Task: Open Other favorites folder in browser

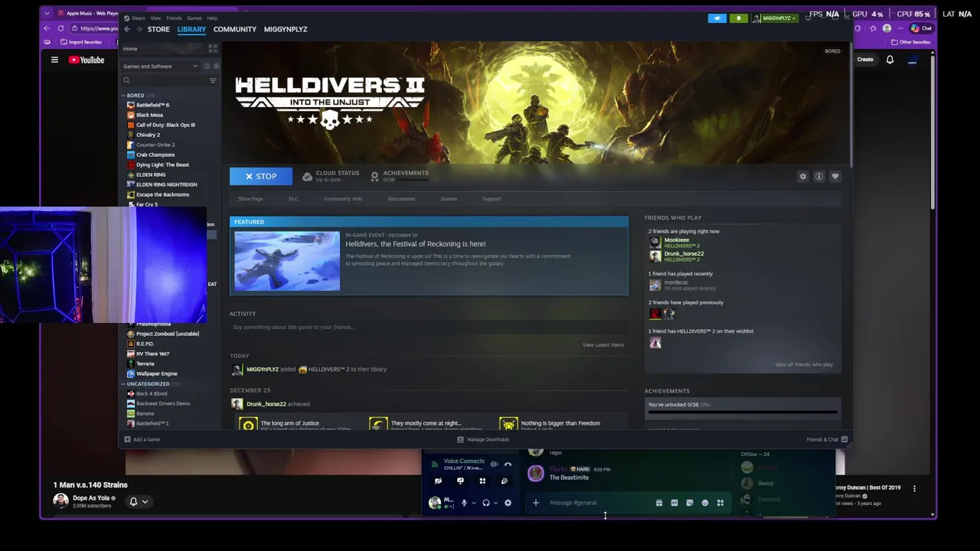Action: (911, 42)
